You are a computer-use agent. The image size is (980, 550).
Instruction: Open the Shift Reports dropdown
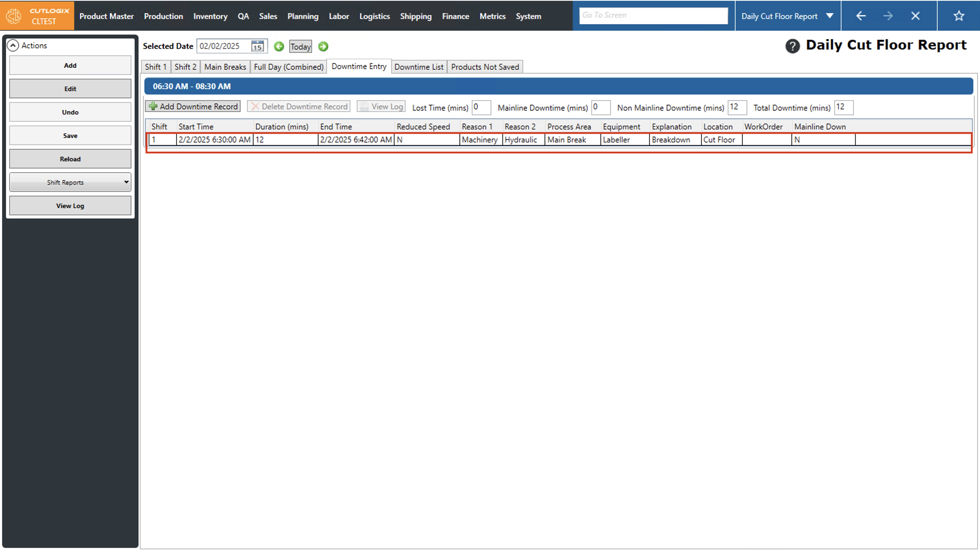[x=70, y=182]
